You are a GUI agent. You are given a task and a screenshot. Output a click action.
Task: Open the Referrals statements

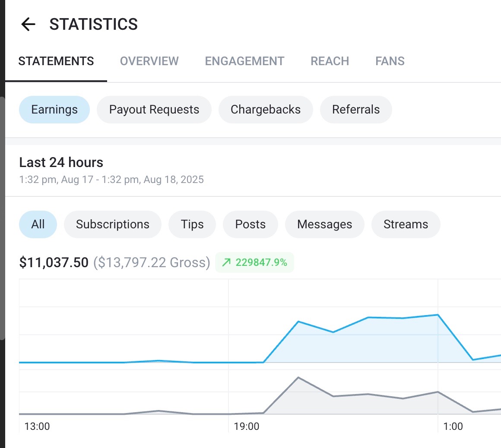(356, 110)
